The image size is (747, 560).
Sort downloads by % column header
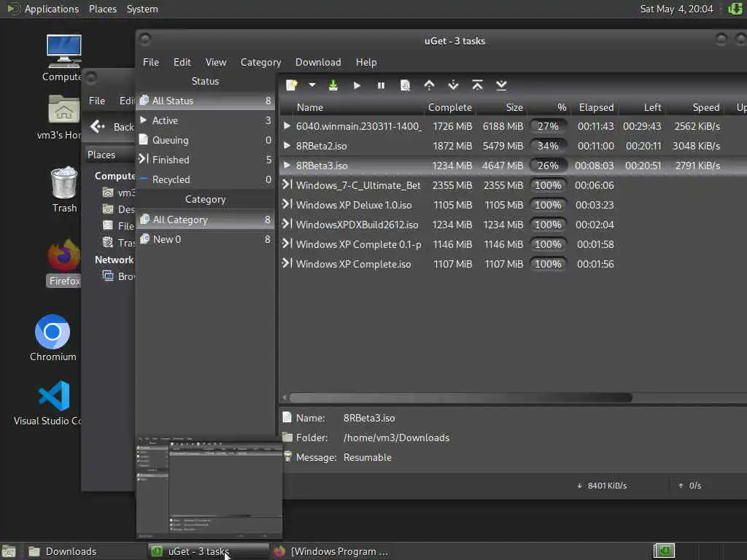pos(549,108)
